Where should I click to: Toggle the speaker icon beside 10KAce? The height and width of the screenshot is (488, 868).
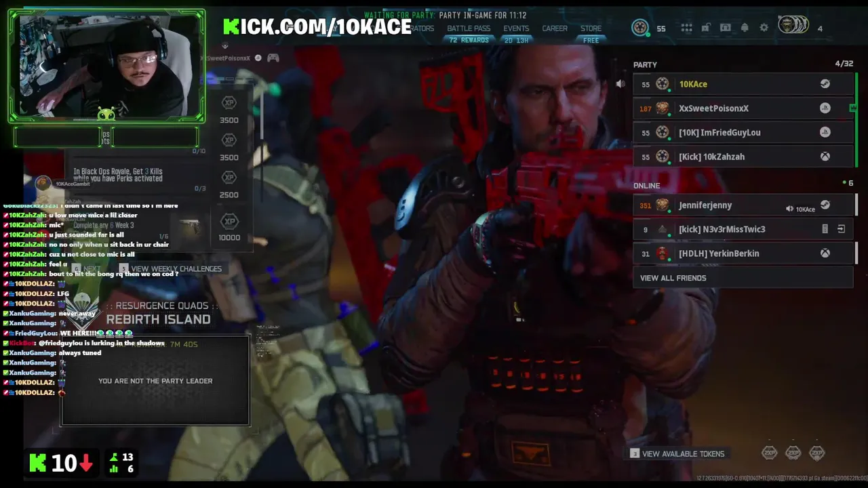coord(620,84)
